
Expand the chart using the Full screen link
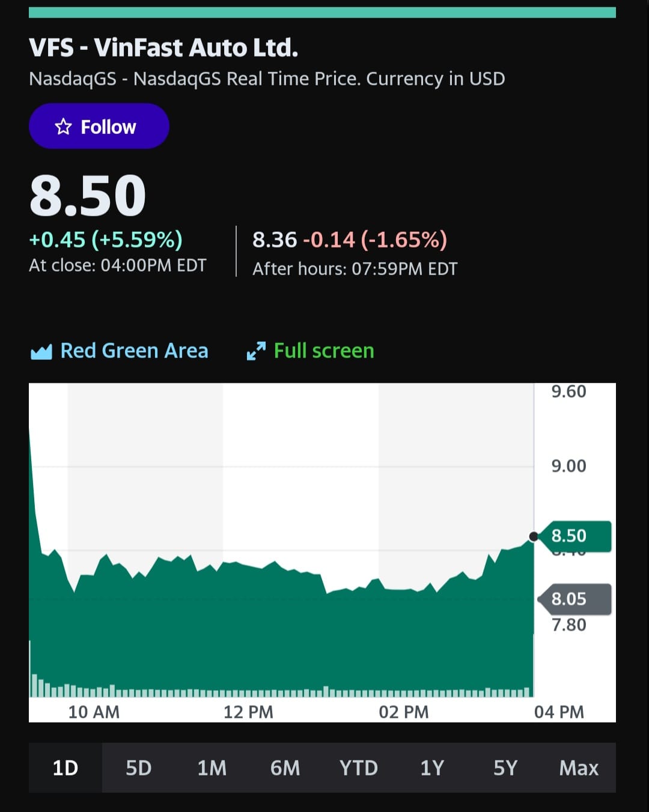point(323,351)
